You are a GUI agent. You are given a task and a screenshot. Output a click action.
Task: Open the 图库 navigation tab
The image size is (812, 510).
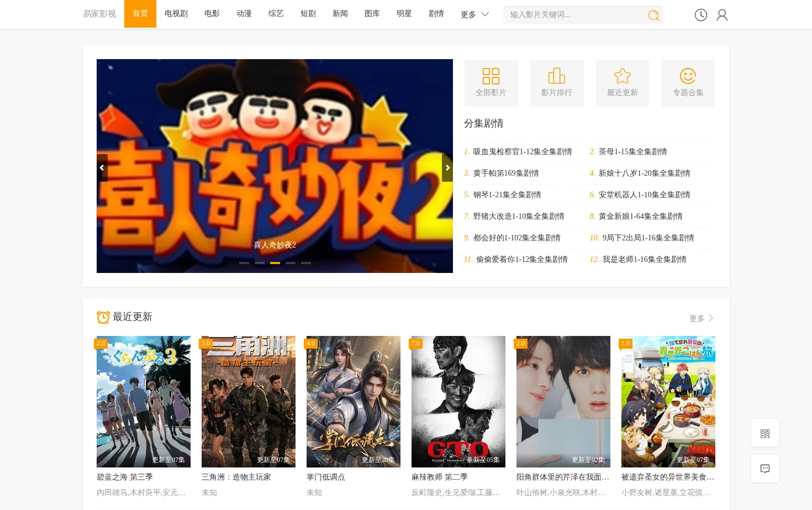(x=372, y=14)
